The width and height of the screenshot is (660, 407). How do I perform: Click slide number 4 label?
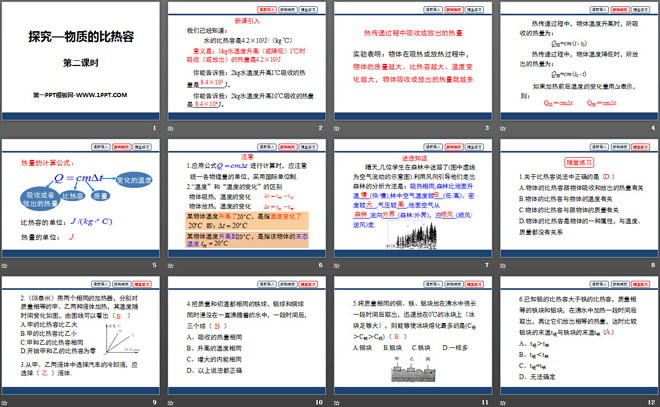click(653, 128)
